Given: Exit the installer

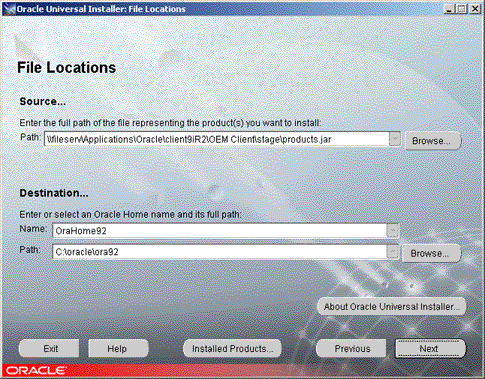Looking at the screenshot, I should (x=49, y=349).
